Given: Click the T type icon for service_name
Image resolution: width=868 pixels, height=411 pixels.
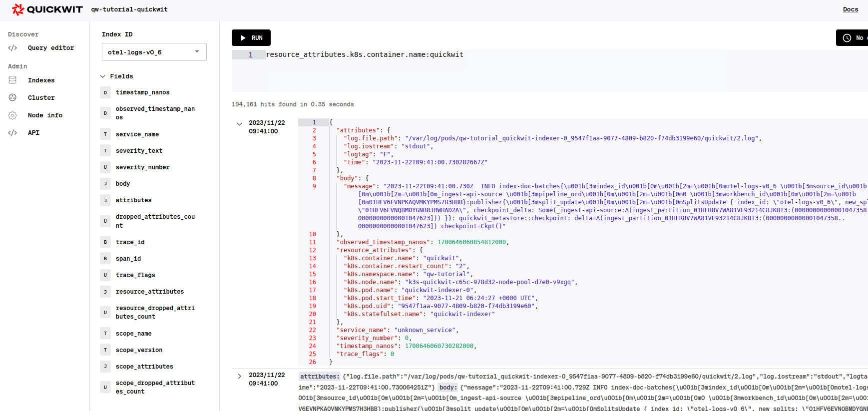Looking at the screenshot, I should [105, 134].
